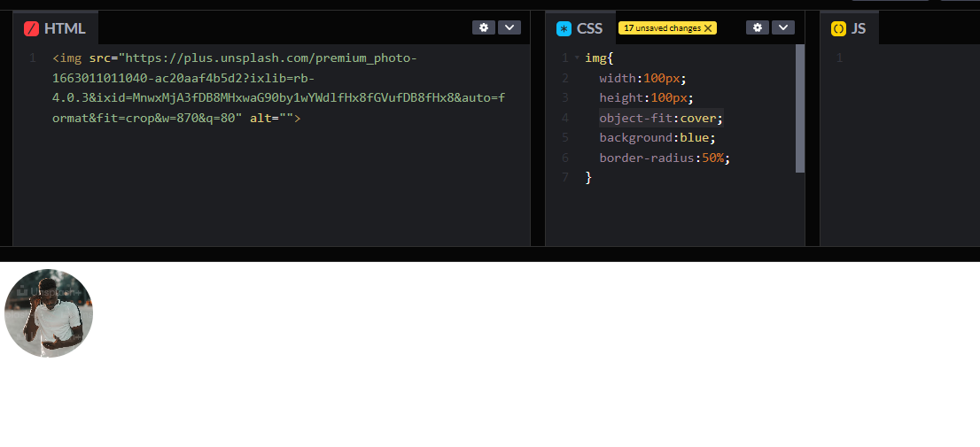Image resolution: width=980 pixels, height=447 pixels.
Task: Click CSS line number 4 in gutter
Action: (x=565, y=118)
